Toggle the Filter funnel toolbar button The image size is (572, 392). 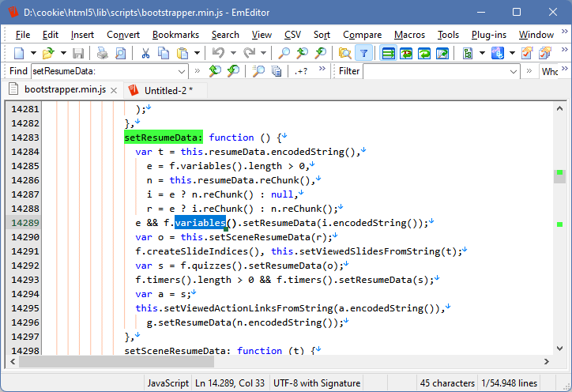point(363,53)
